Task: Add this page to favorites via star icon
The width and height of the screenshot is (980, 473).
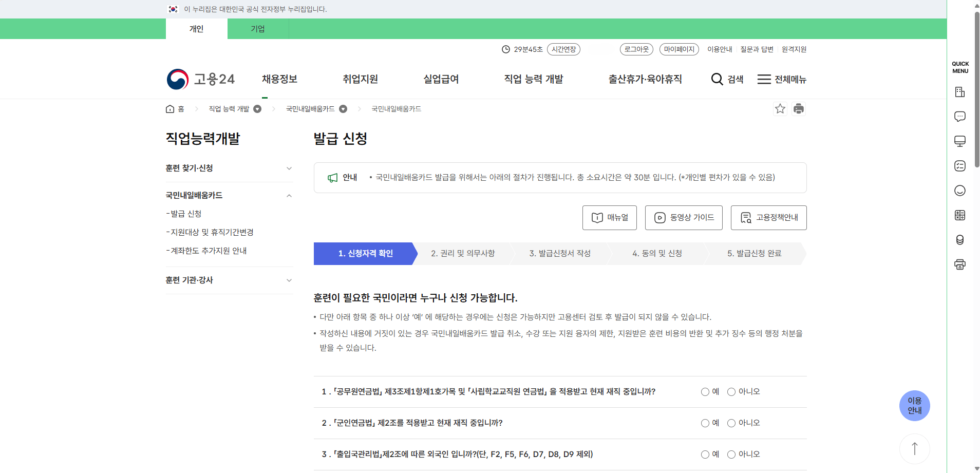Action: pos(780,108)
